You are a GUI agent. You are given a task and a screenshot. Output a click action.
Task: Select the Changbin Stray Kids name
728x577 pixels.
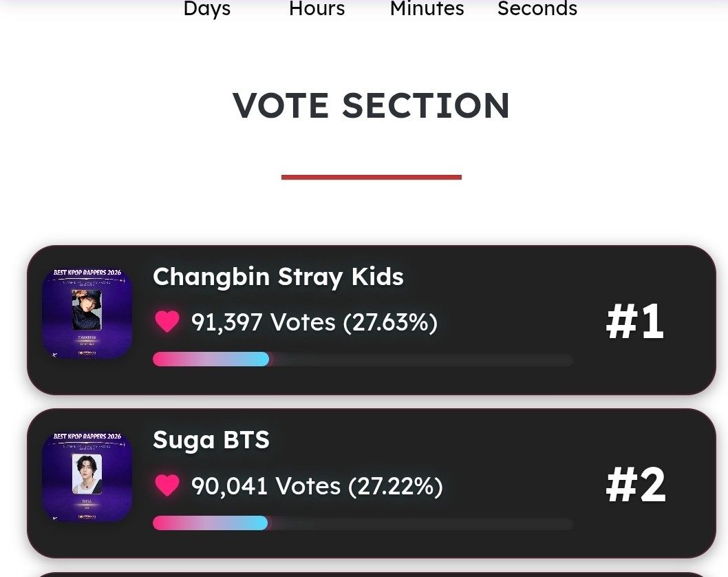pos(278,277)
